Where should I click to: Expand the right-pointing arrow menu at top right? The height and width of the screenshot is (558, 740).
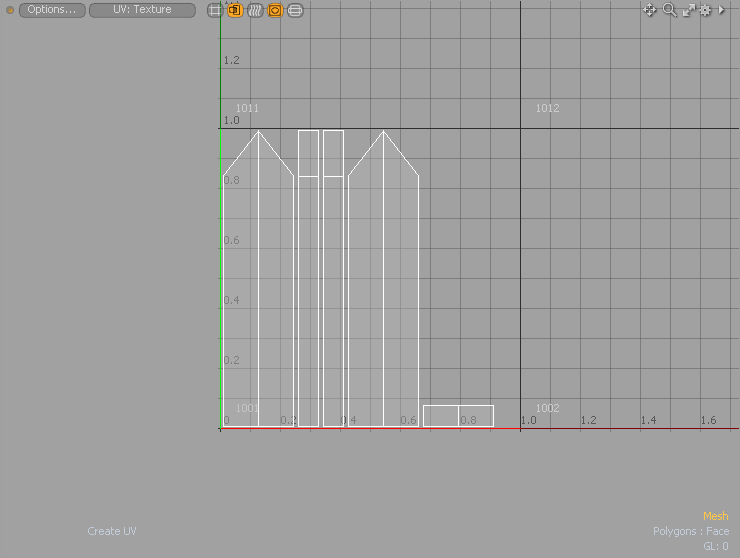tap(722, 10)
